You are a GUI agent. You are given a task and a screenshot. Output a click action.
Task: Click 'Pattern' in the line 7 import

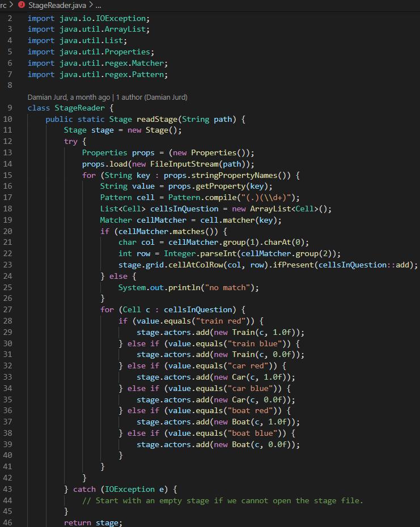[x=147, y=74]
